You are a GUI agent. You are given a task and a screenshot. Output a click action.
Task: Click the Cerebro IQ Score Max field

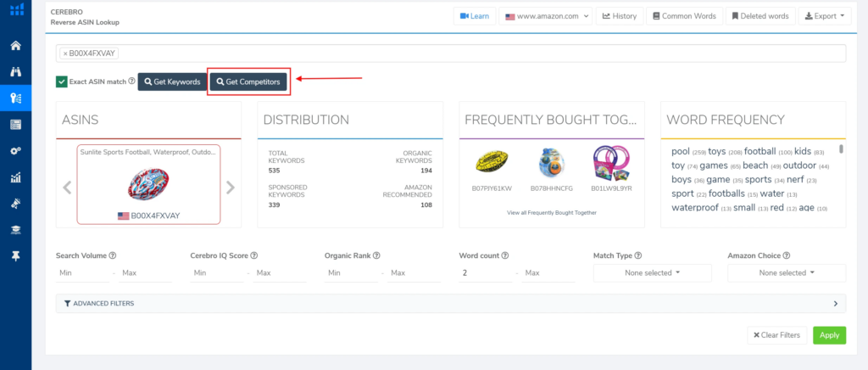(x=279, y=273)
